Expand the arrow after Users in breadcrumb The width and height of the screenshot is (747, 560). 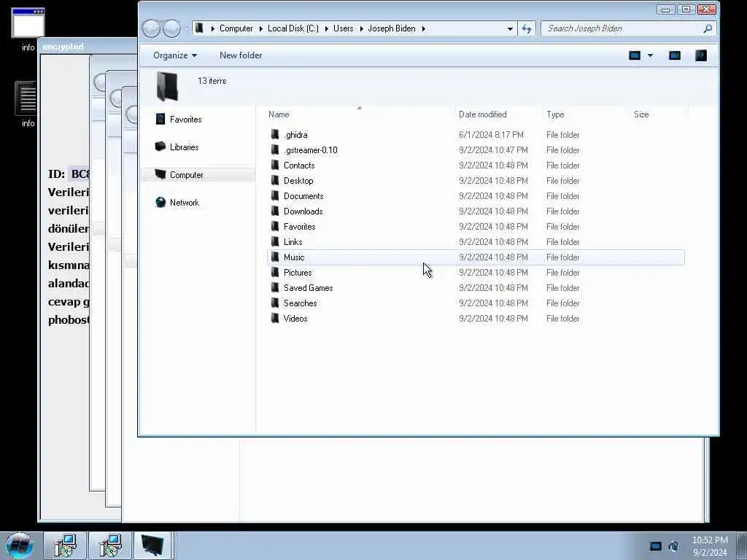[x=361, y=28]
